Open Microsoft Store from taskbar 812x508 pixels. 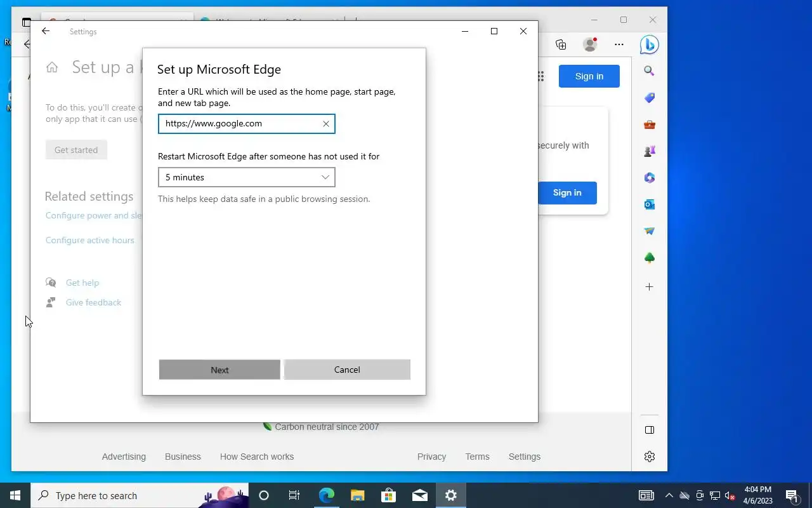pyautogui.click(x=388, y=495)
